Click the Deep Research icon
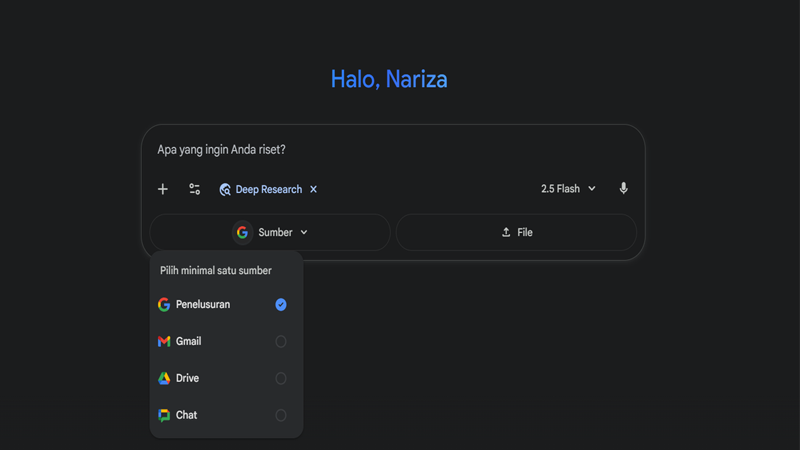This screenshot has height=450, width=800. point(225,190)
